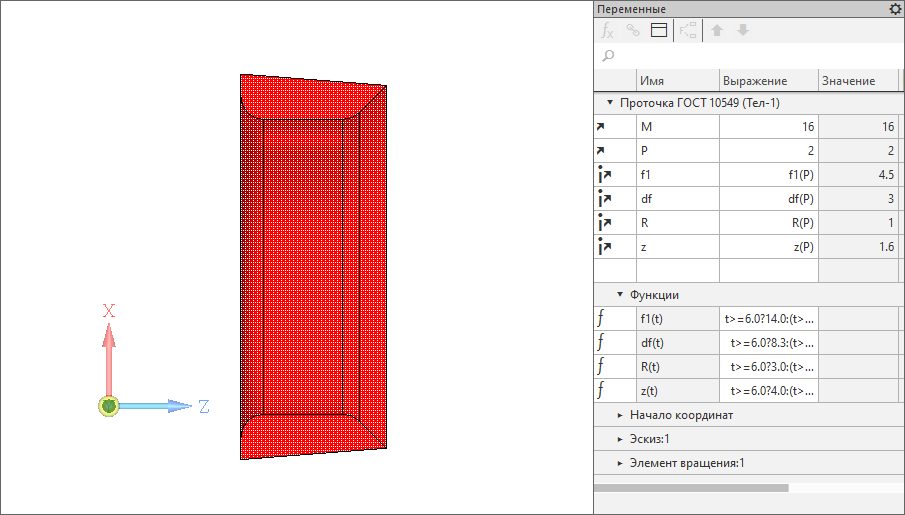
Task: Expand the Элемент вращения:1 node
Action: click(620, 463)
